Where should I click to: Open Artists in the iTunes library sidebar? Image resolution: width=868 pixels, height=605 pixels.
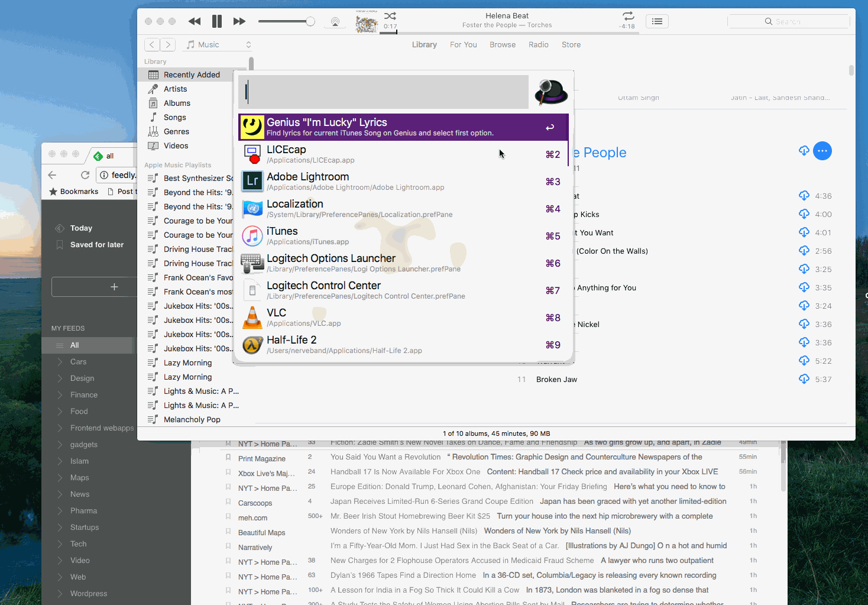click(175, 89)
